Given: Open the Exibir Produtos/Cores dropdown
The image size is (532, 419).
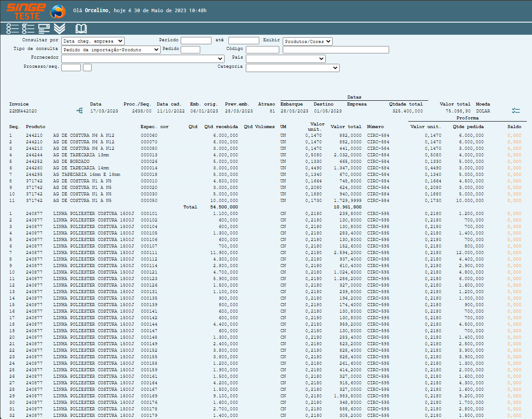Looking at the screenshot, I should [307, 41].
